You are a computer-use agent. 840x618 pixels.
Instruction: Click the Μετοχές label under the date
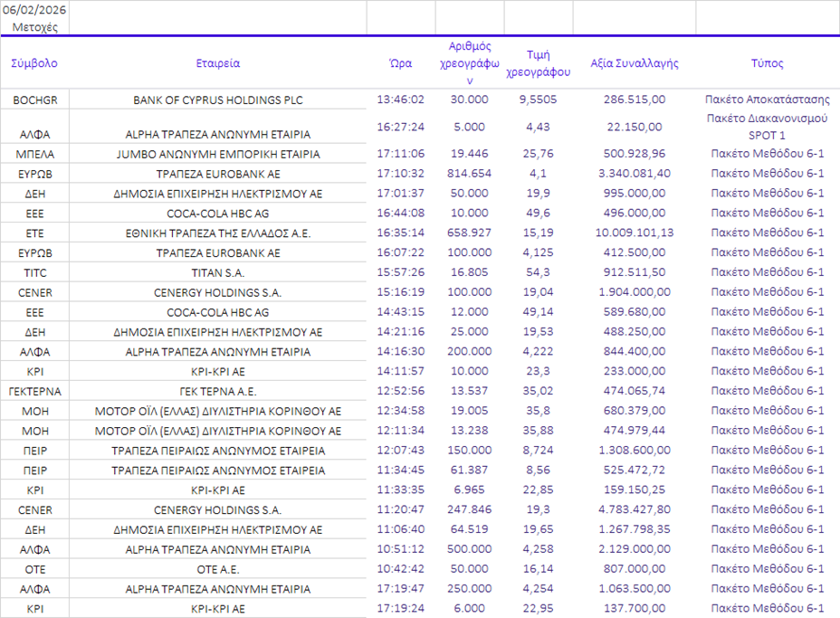[34, 26]
